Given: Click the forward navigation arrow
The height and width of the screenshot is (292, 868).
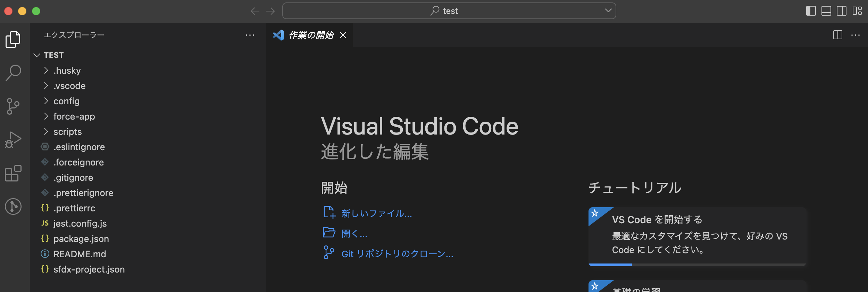Looking at the screenshot, I should coord(270,11).
